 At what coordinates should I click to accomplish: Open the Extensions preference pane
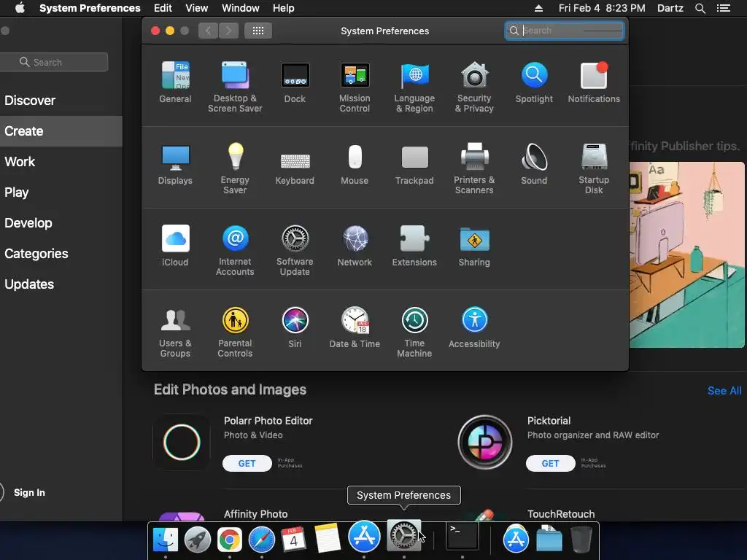coord(414,245)
